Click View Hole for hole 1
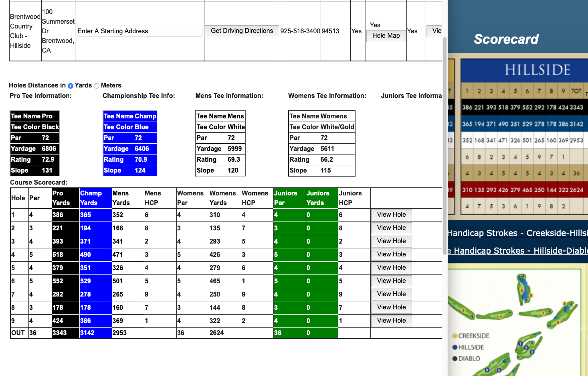Image resolution: width=588 pixels, height=376 pixels. [x=392, y=215]
